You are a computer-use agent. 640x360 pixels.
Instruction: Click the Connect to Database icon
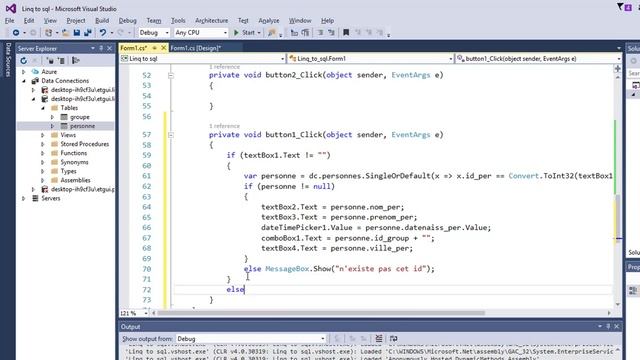click(50, 61)
